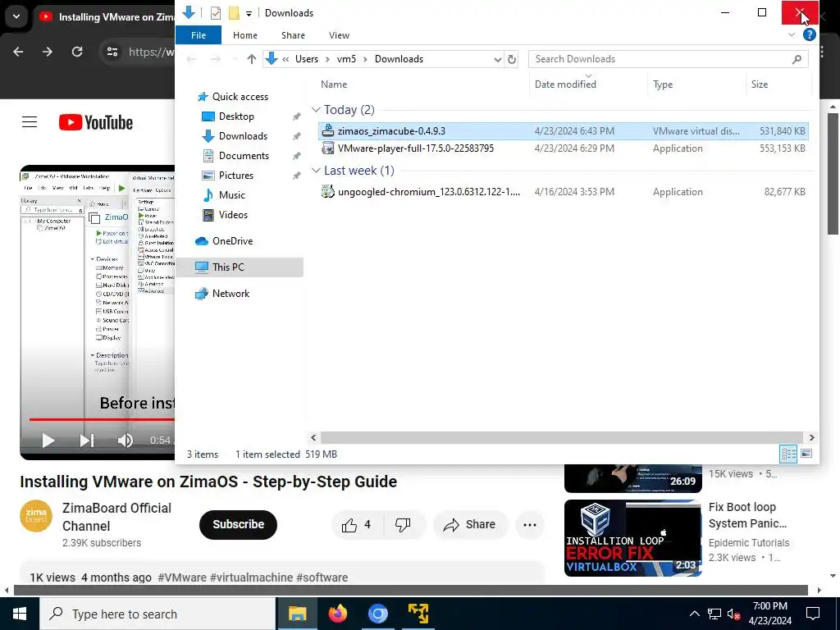The height and width of the screenshot is (630, 840).
Task: Sort files by Size column header
Action: click(x=759, y=84)
